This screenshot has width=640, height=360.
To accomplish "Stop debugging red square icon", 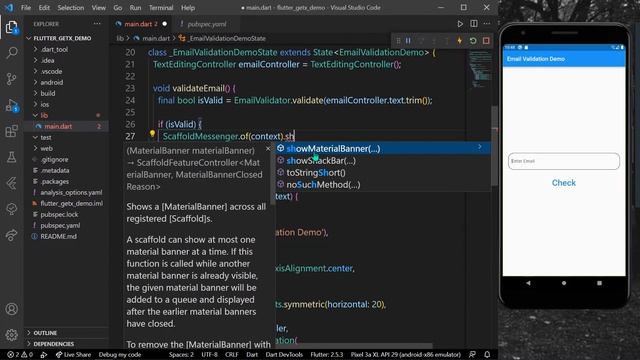I will pyautogui.click(x=486, y=41).
